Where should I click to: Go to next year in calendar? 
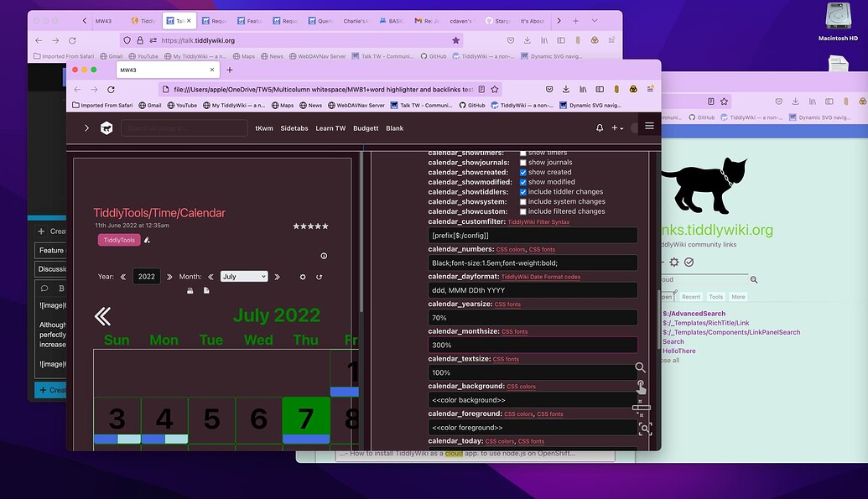click(x=169, y=277)
